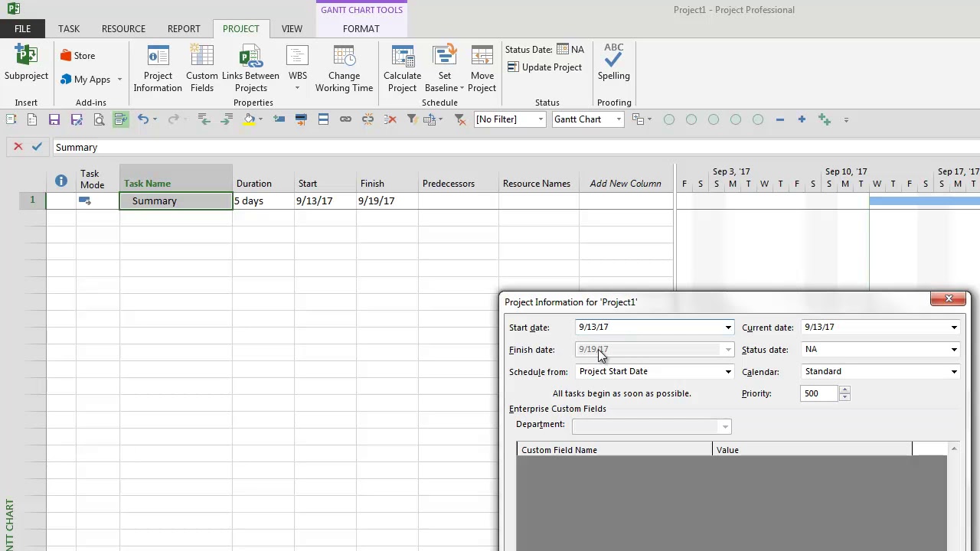
Task: Click the Value column header in dialog
Action: (x=812, y=450)
